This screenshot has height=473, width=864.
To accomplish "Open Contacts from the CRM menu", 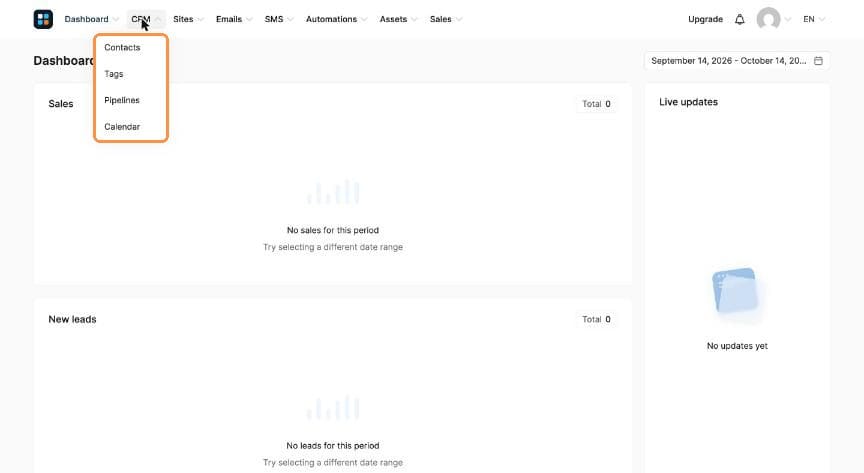I will (122, 47).
